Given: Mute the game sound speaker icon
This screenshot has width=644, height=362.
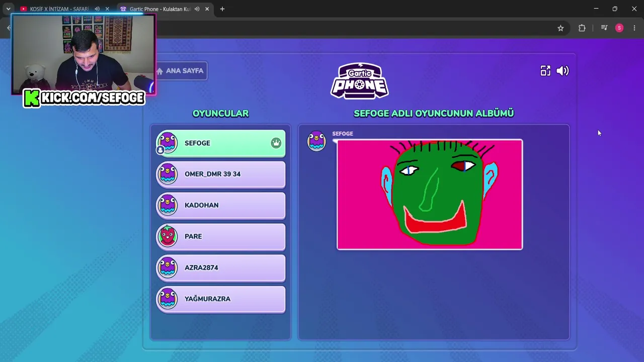Looking at the screenshot, I should click(562, 71).
